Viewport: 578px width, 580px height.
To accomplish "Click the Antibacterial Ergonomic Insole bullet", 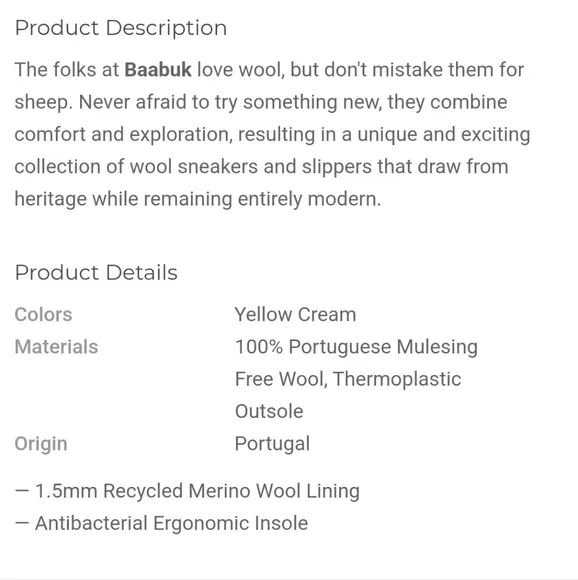I will point(161,523).
